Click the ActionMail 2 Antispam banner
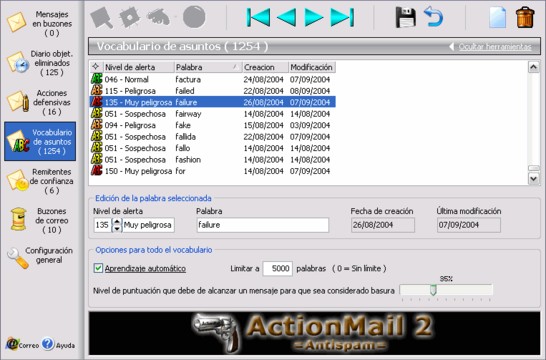This screenshot has height=360, width=546. click(x=314, y=333)
